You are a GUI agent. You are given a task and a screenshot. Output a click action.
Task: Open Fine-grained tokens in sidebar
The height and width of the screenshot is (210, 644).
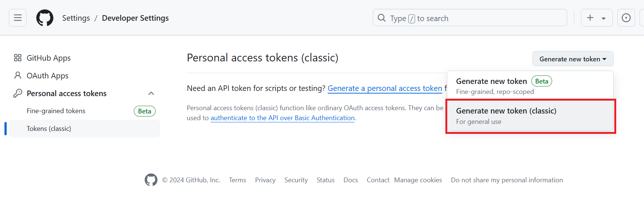coord(56,111)
